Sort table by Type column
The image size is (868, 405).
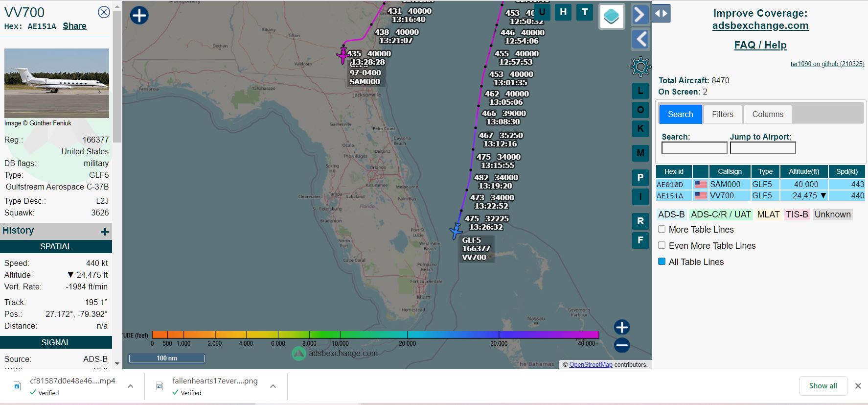(765, 171)
